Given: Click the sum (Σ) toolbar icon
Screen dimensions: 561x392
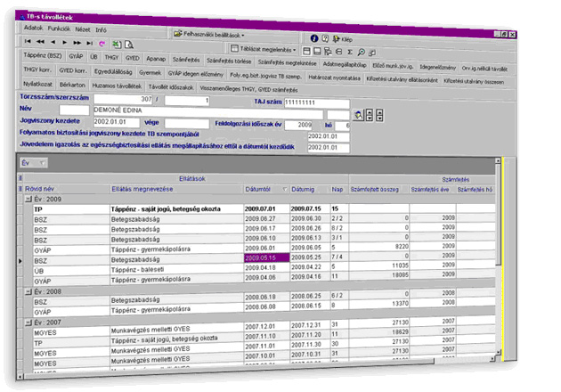Looking at the screenshot, I should point(350,52).
